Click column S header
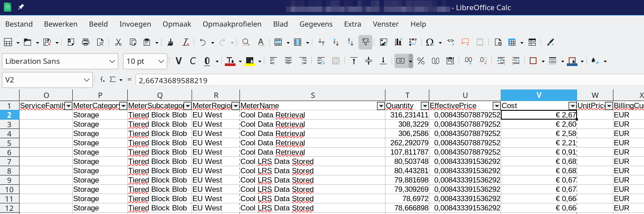Image resolution: width=644 pixels, height=214 pixels. (312, 95)
